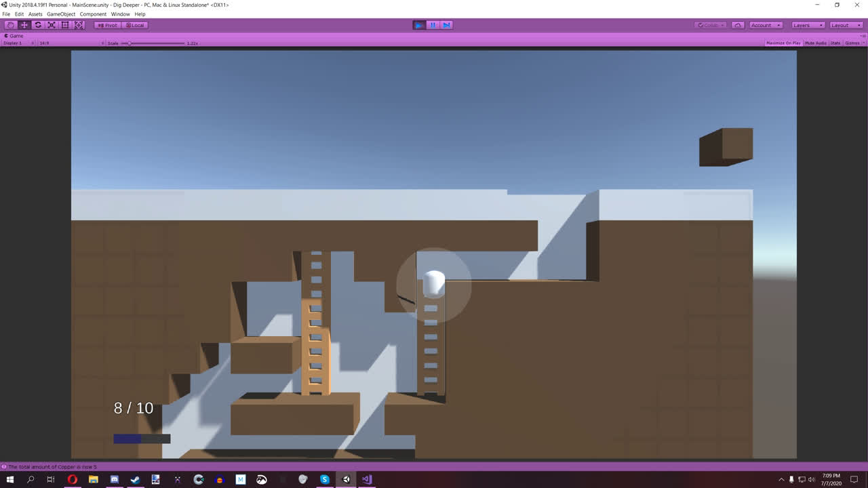This screenshot has height=488, width=868.
Task: Toggle Local handle rotation
Action: point(135,25)
